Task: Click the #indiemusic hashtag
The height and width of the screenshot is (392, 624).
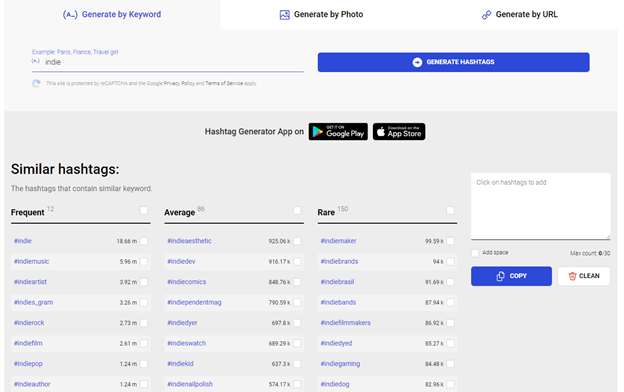Action: pyautogui.click(x=31, y=261)
